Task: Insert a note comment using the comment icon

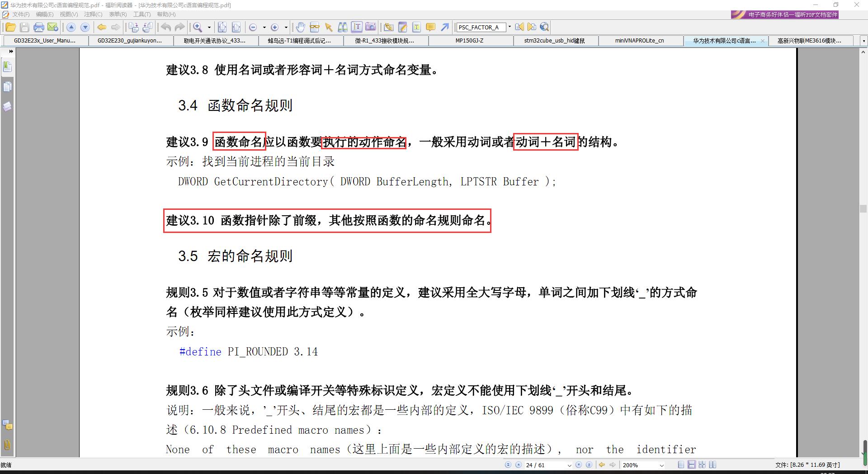Action: 430,27
